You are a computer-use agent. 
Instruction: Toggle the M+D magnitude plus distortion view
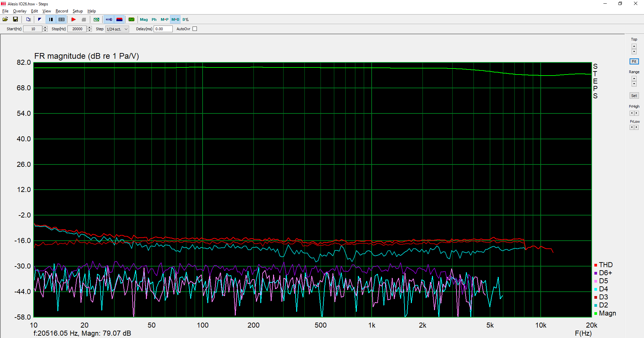(x=175, y=19)
